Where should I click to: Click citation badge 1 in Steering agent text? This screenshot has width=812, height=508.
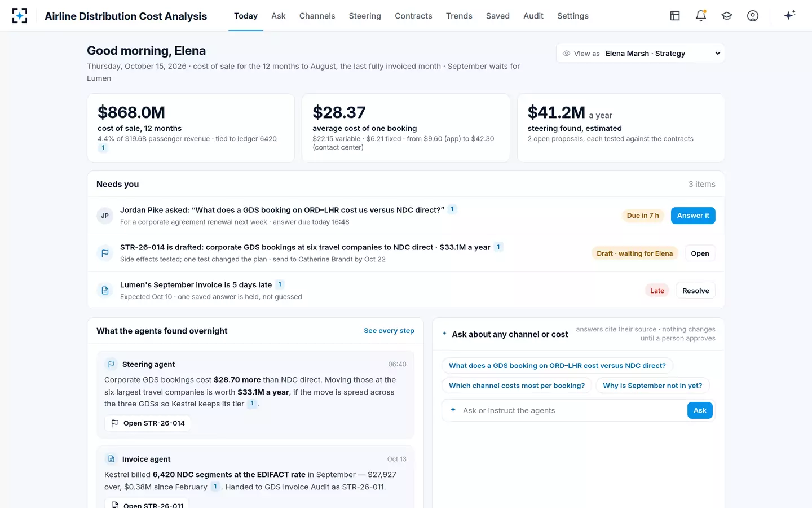pos(252,404)
